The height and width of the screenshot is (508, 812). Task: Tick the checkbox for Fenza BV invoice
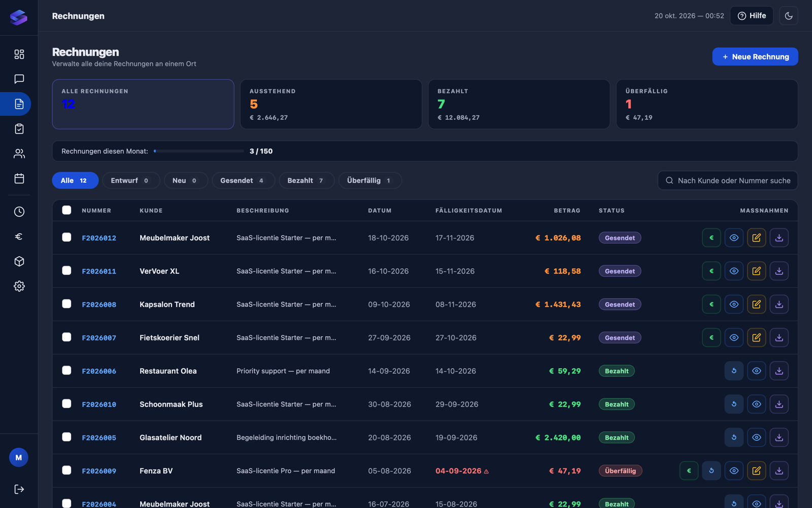66,470
